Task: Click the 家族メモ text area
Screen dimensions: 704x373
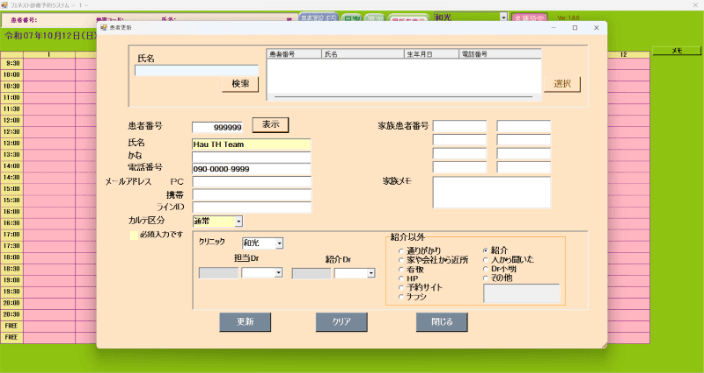Action: click(492, 192)
